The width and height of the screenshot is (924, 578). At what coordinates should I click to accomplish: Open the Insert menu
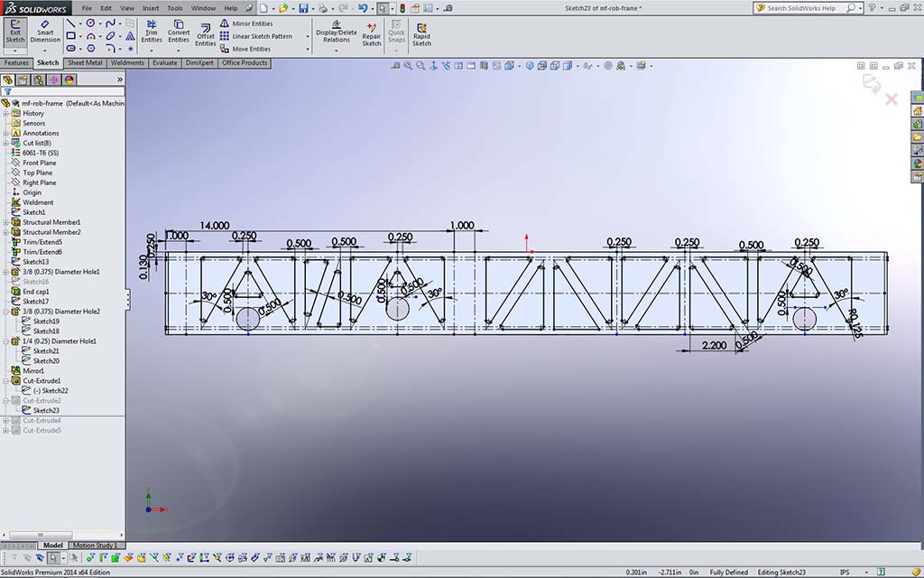(x=150, y=8)
